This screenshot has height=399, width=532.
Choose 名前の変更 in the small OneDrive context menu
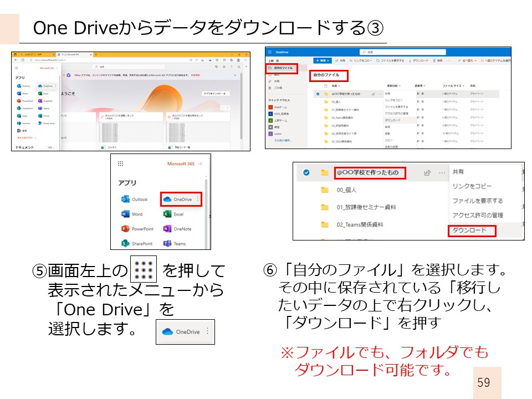pos(392,146)
